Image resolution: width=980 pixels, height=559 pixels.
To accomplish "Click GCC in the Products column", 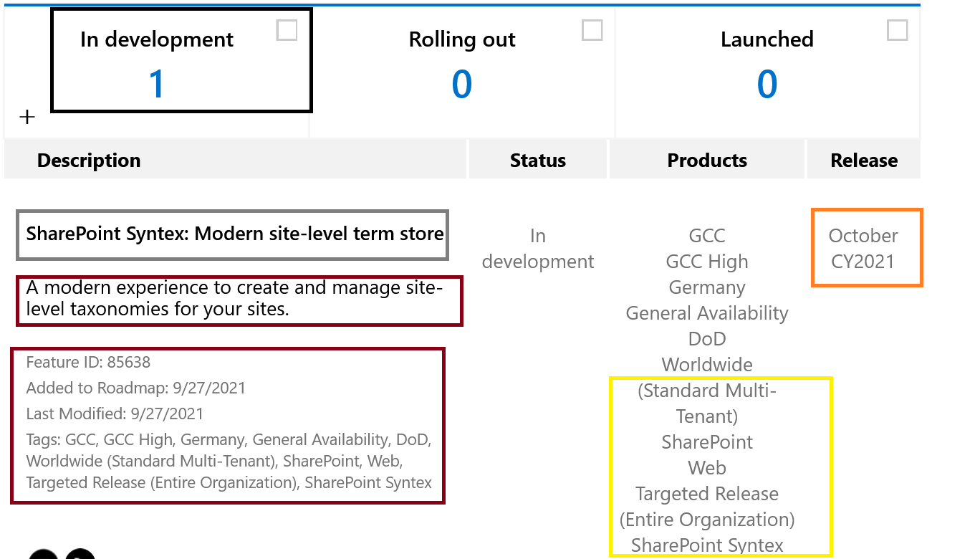I will [x=707, y=236].
